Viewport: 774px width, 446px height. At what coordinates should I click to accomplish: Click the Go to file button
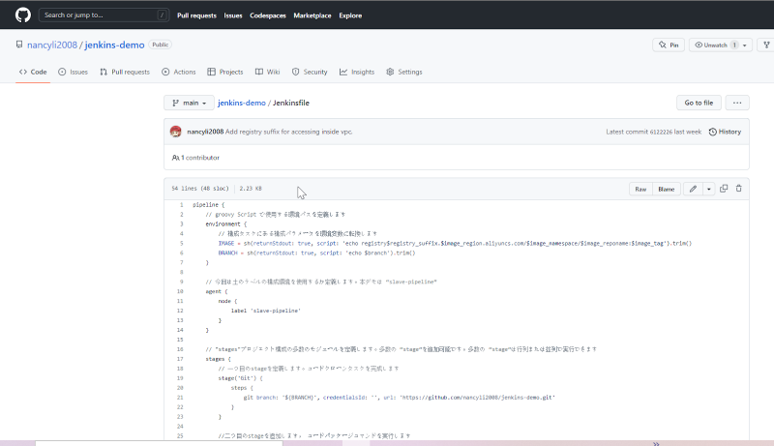[697, 103]
